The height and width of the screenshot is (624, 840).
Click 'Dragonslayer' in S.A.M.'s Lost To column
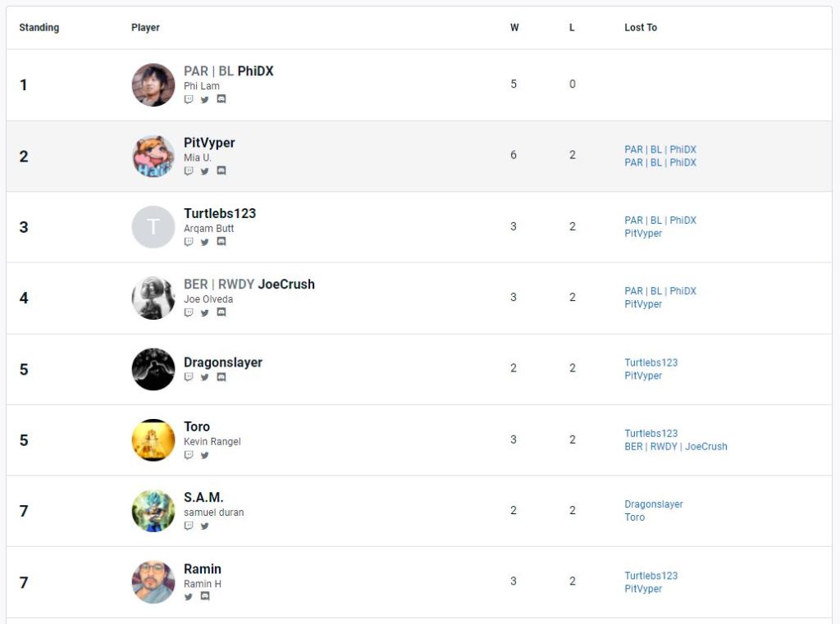coord(653,504)
